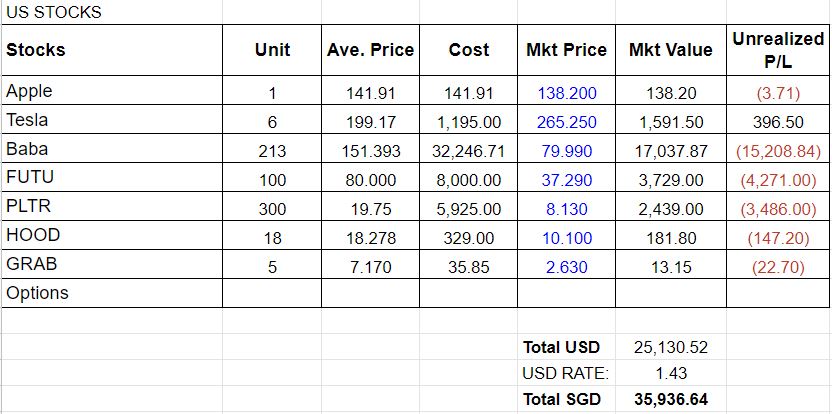Select the Mkt Price column header
The height and width of the screenshot is (414, 832).
point(566,50)
